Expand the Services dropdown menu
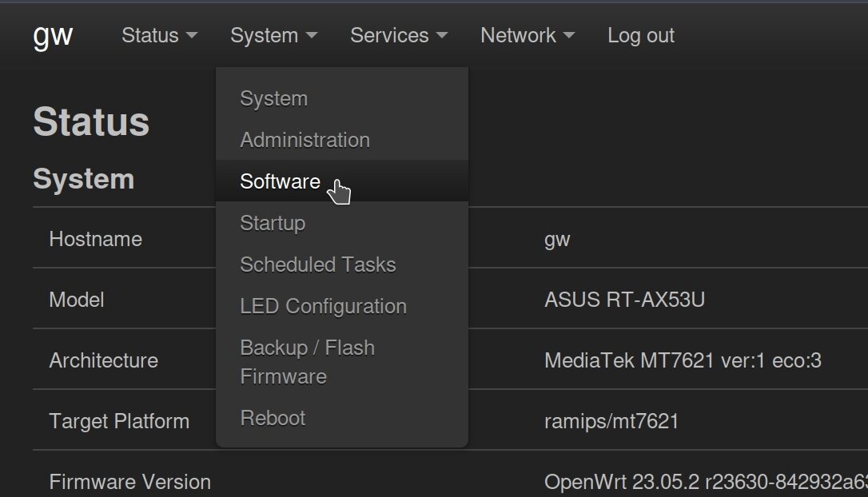The width and height of the screenshot is (868, 497). 398,36
